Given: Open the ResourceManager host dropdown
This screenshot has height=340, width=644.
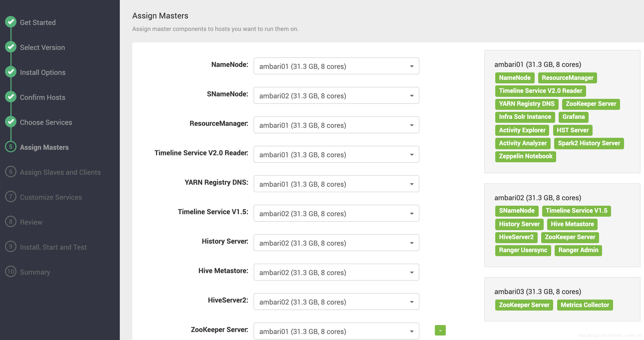Looking at the screenshot, I should click(x=336, y=125).
